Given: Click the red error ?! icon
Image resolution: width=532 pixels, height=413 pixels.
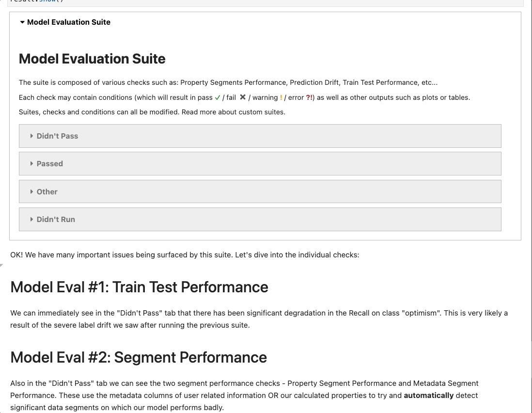Looking at the screenshot, I should tap(309, 97).
